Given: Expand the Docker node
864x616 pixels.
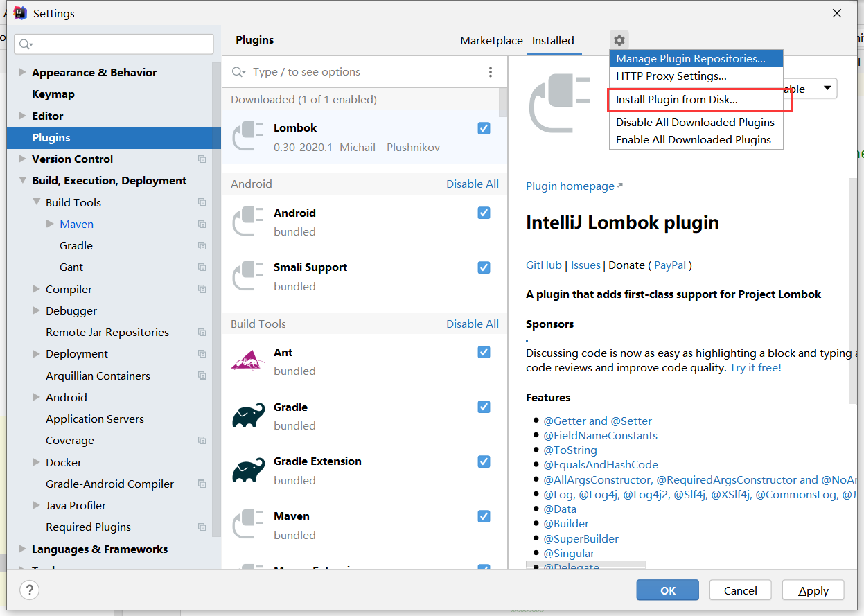Looking at the screenshot, I should click(x=36, y=462).
